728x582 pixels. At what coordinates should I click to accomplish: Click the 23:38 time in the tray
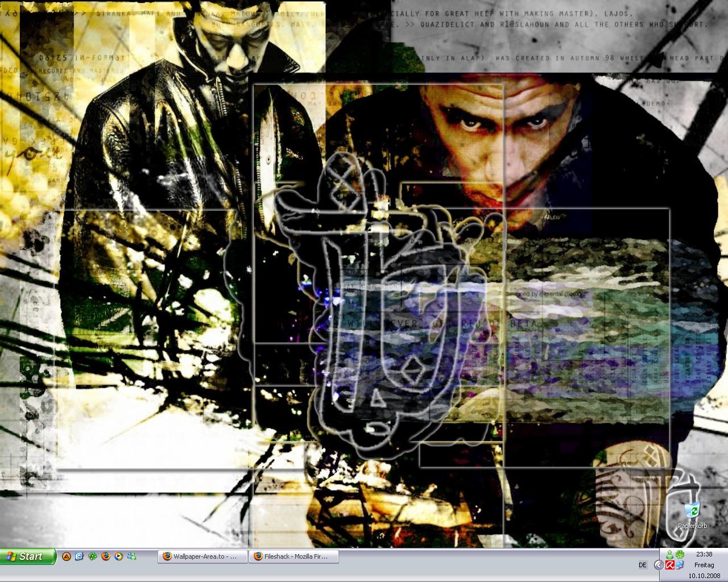[704, 554]
